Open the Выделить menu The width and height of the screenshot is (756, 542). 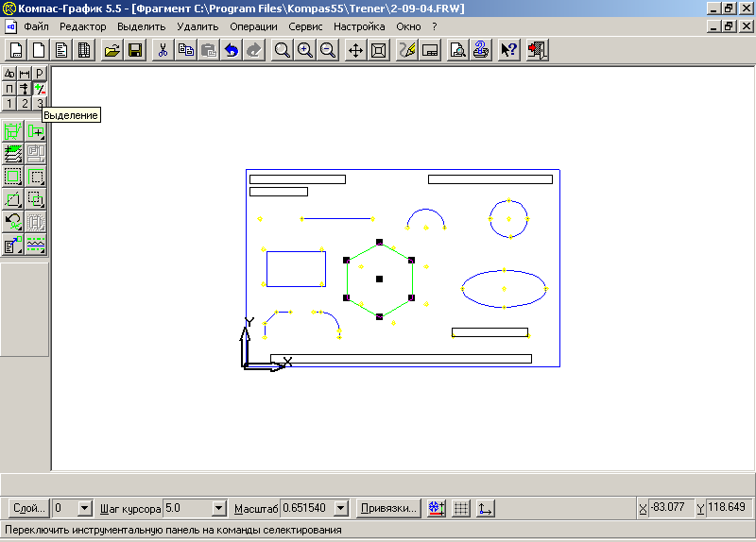click(141, 26)
